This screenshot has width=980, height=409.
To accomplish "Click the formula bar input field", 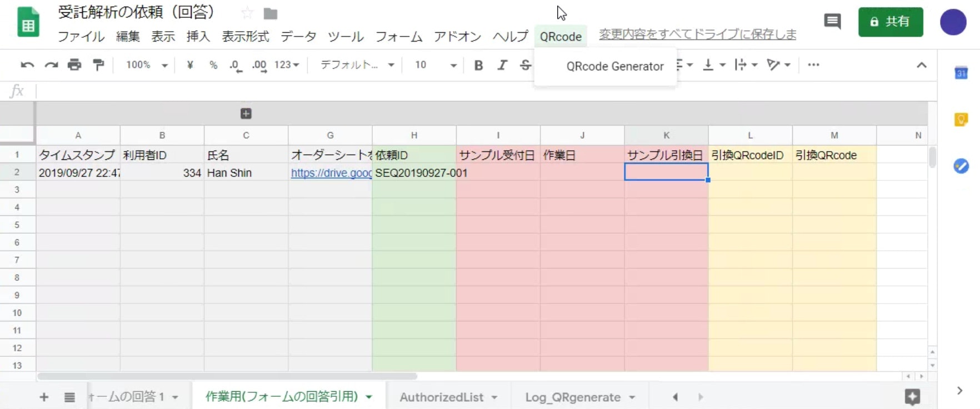I will [x=478, y=91].
